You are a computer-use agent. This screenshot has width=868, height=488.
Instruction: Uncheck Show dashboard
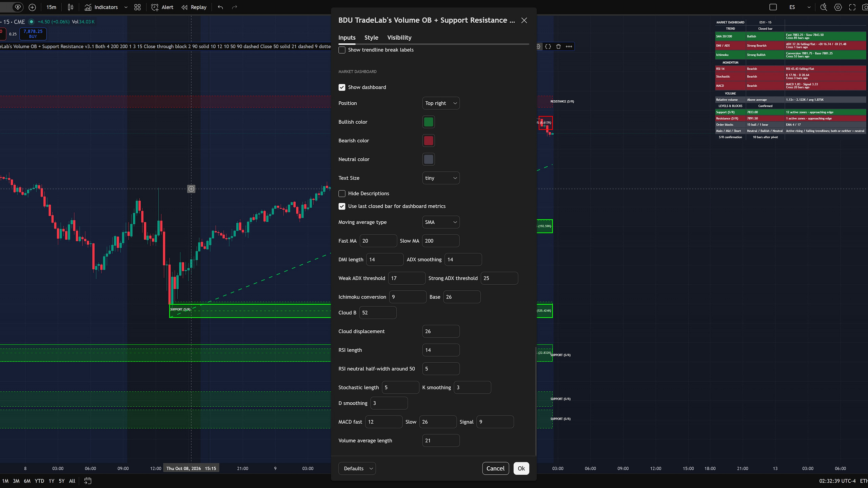coord(342,87)
